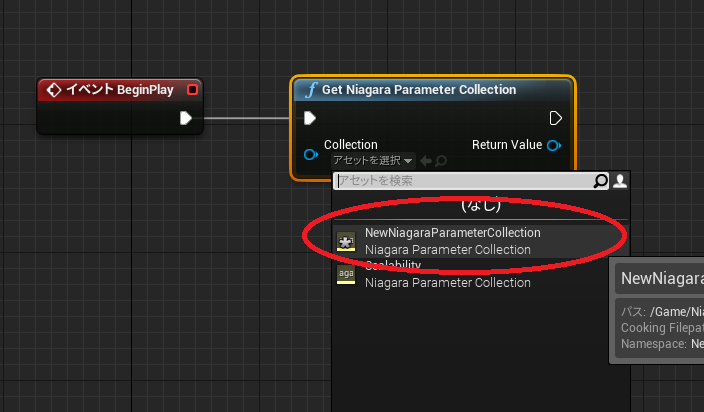The image size is (704, 412).
Task: Select the イベント BeginPlay node title
Action: (119, 90)
